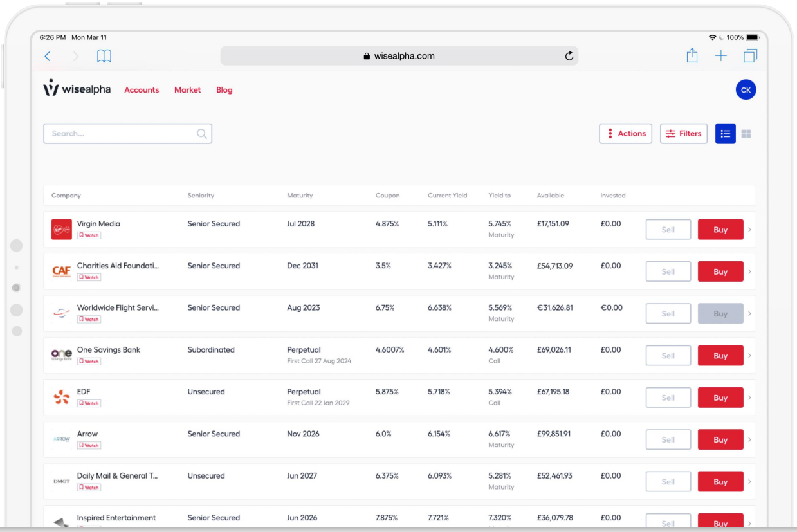
Task: Sort by Seniority column header
Action: pyautogui.click(x=201, y=196)
